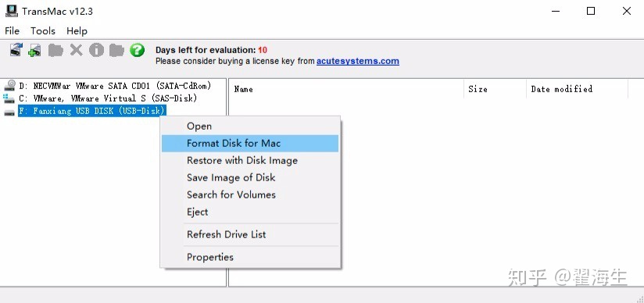Open the Help menu
Screen dimensions: 644x303
click(77, 30)
